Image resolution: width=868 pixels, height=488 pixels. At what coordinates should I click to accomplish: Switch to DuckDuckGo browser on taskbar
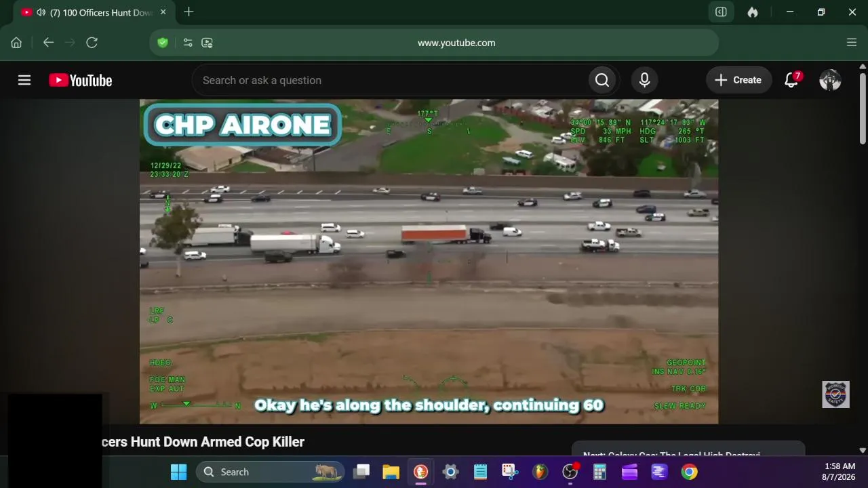pos(420,472)
